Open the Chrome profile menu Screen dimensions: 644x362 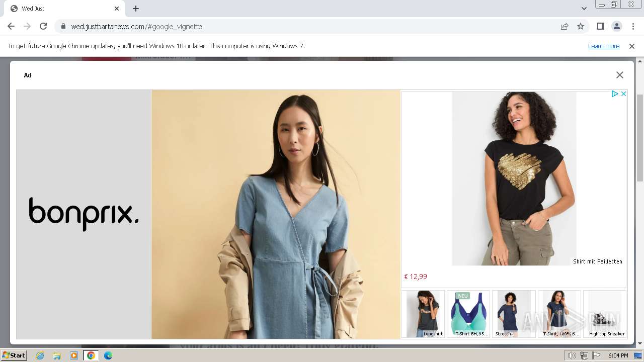616,26
